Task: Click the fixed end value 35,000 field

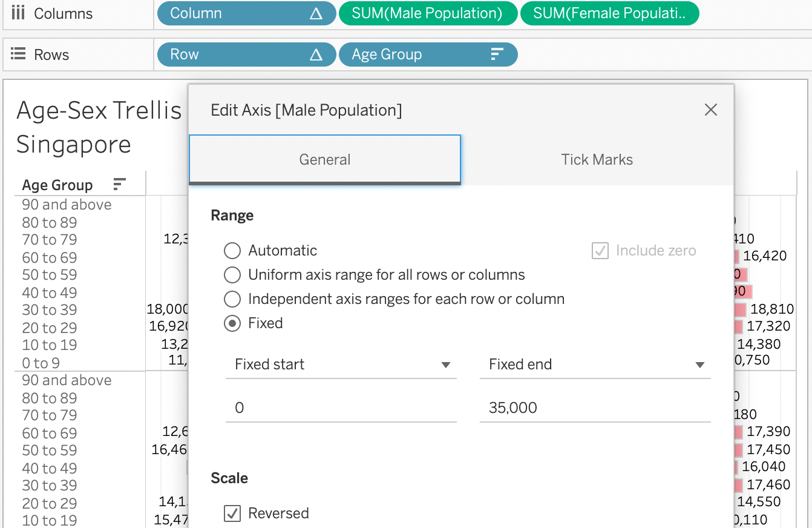Action: click(x=595, y=408)
